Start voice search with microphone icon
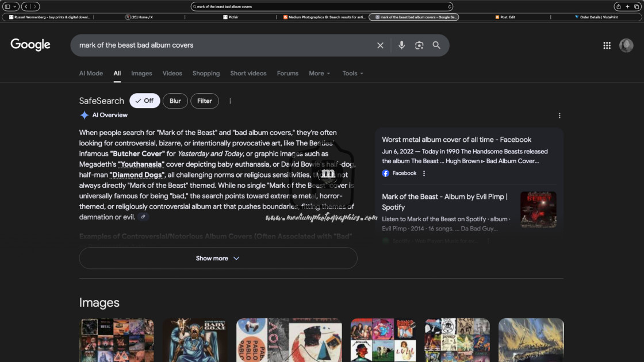 coord(401,45)
